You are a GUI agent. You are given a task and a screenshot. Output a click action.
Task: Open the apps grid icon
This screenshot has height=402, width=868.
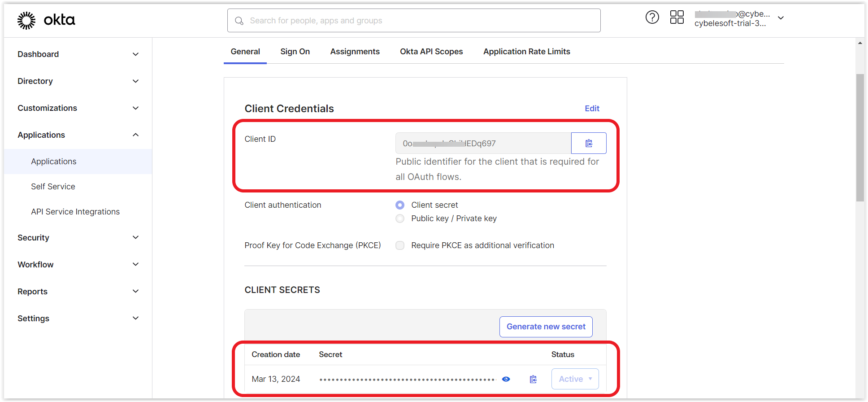coord(677,17)
